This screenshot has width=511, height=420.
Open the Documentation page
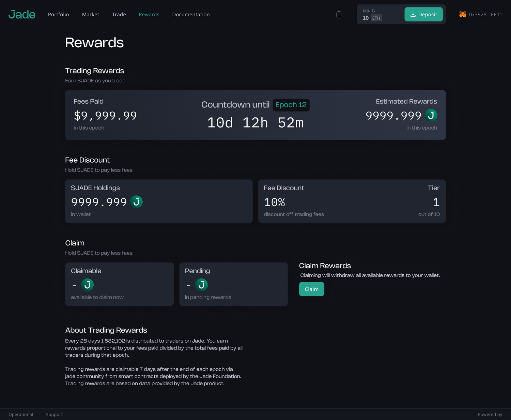(x=191, y=14)
